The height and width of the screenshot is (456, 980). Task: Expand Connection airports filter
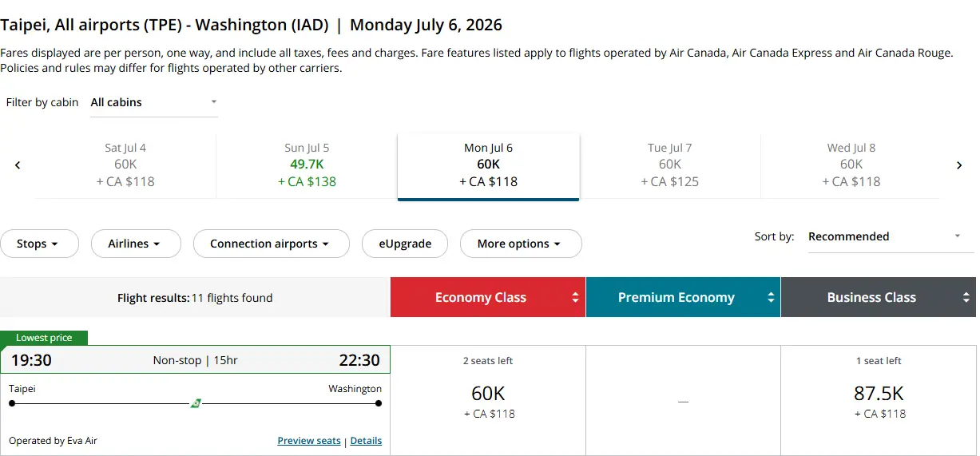point(271,244)
